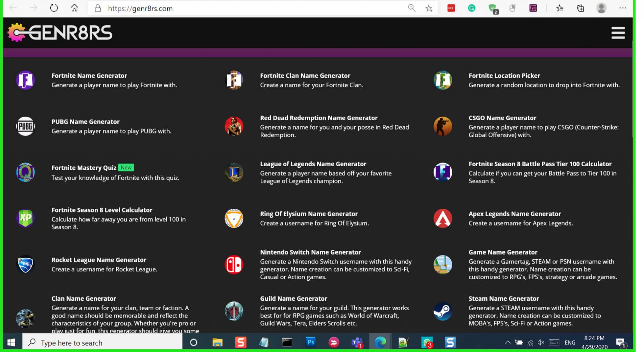Image resolution: width=644 pixels, height=352 pixels.
Task: Open CSGO Name Generator link
Action: [x=502, y=118]
